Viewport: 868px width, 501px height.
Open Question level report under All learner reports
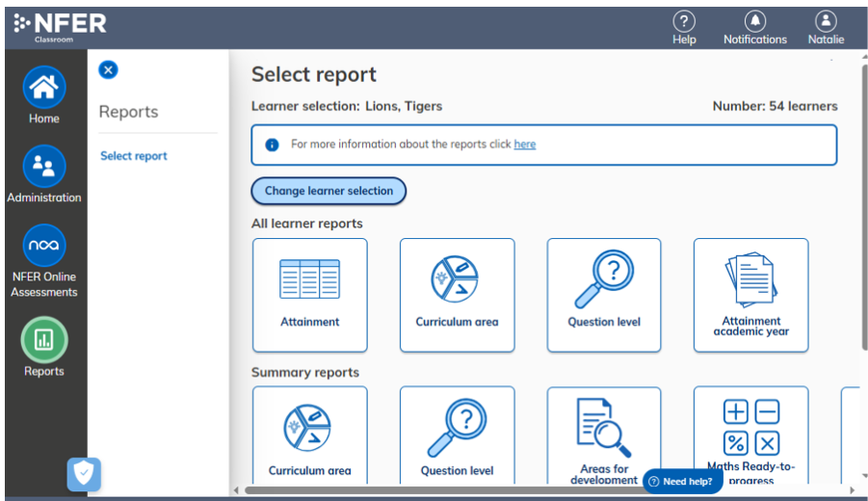point(604,295)
